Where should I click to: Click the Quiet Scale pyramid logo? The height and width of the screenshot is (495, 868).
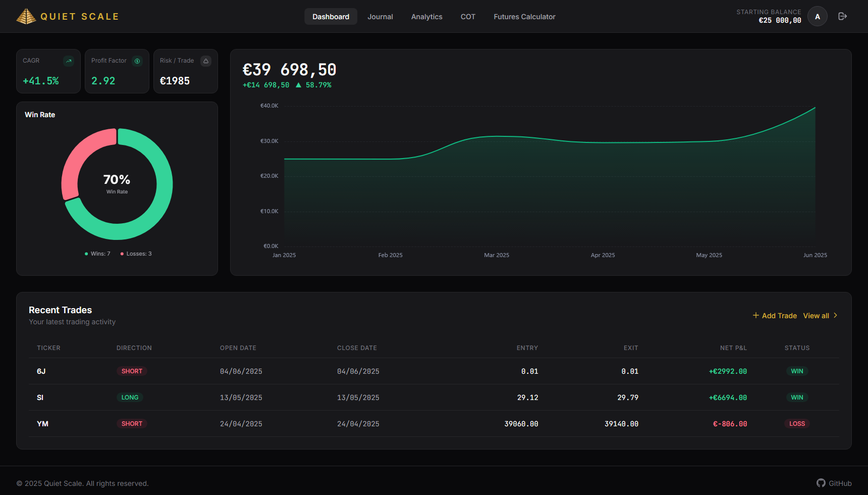point(26,16)
